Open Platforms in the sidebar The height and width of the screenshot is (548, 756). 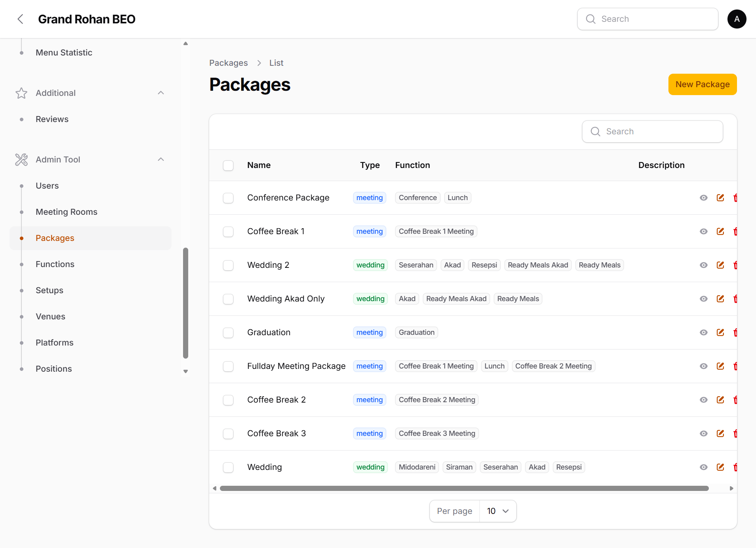pyautogui.click(x=55, y=343)
